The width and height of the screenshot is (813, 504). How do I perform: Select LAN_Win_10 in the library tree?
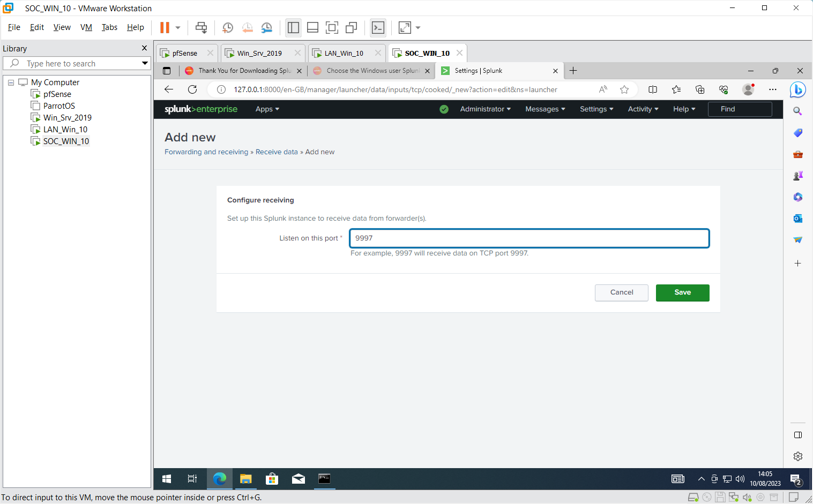(x=65, y=130)
